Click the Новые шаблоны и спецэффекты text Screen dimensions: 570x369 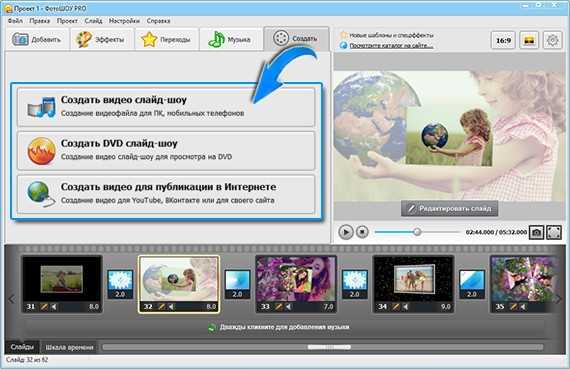[x=391, y=35]
